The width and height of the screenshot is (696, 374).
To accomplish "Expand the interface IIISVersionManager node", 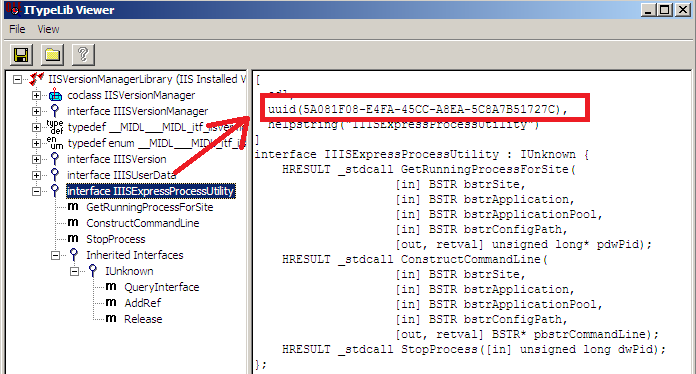I will [x=36, y=112].
